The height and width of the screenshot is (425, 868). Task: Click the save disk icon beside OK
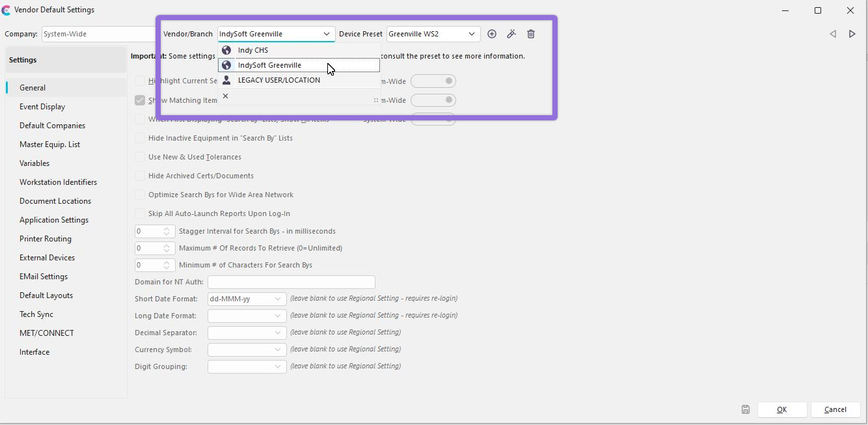click(x=746, y=409)
